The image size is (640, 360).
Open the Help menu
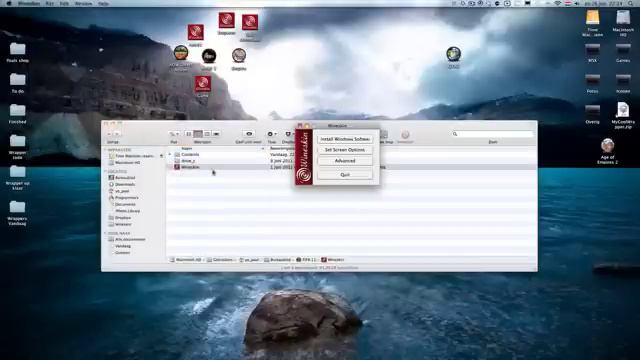[103, 3]
